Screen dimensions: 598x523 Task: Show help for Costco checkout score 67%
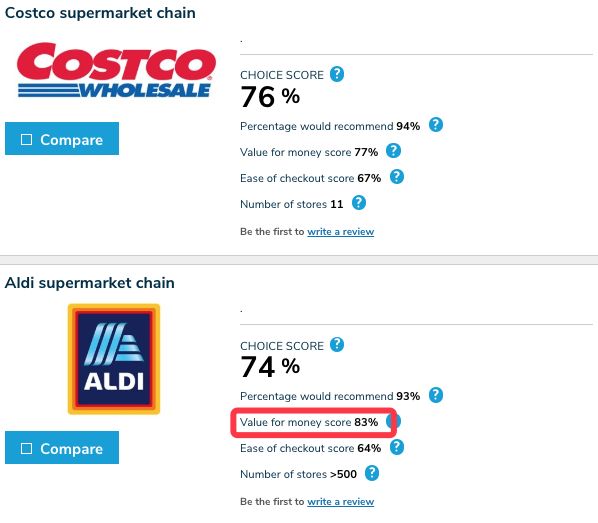click(x=397, y=177)
